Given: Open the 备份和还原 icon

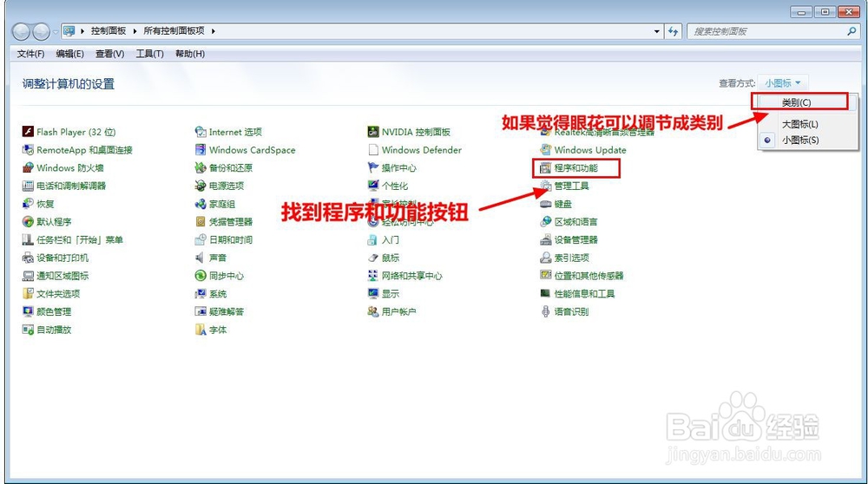Looking at the screenshot, I should click(201, 167).
